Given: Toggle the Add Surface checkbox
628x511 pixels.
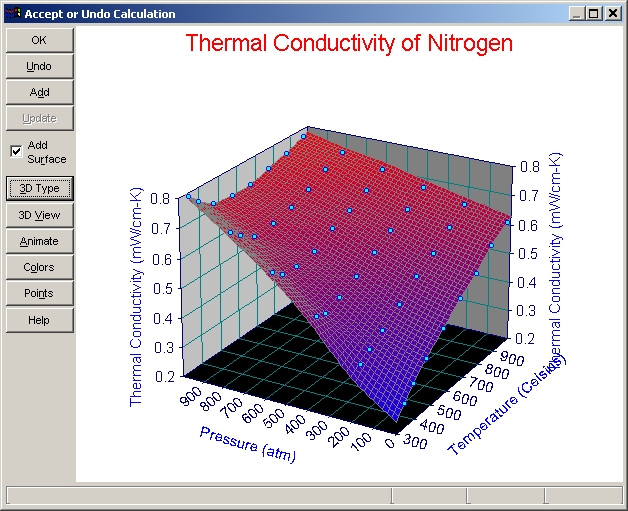Looking at the screenshot, I should [x=16, y=151].
